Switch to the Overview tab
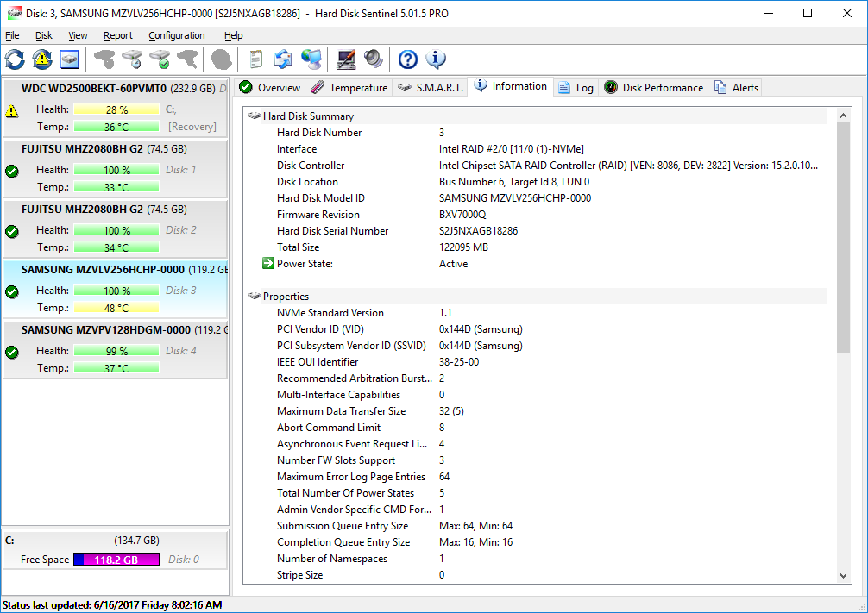 269,87
